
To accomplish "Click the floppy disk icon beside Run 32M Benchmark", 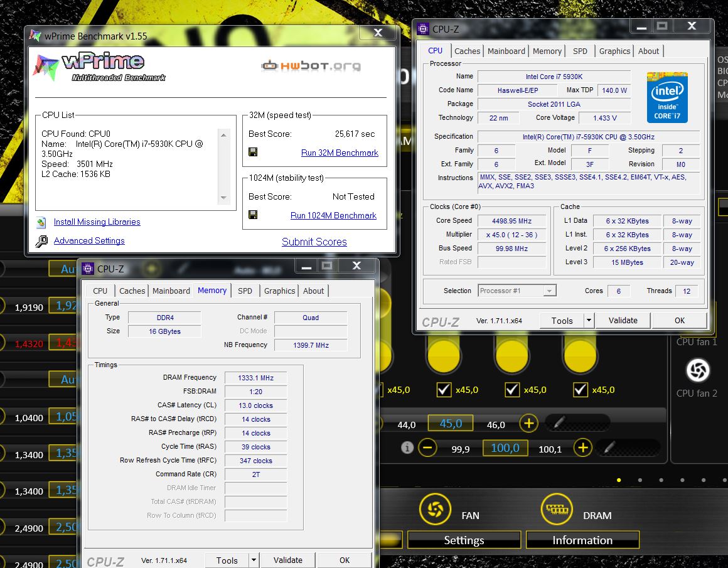I will (x=253, y=152).
